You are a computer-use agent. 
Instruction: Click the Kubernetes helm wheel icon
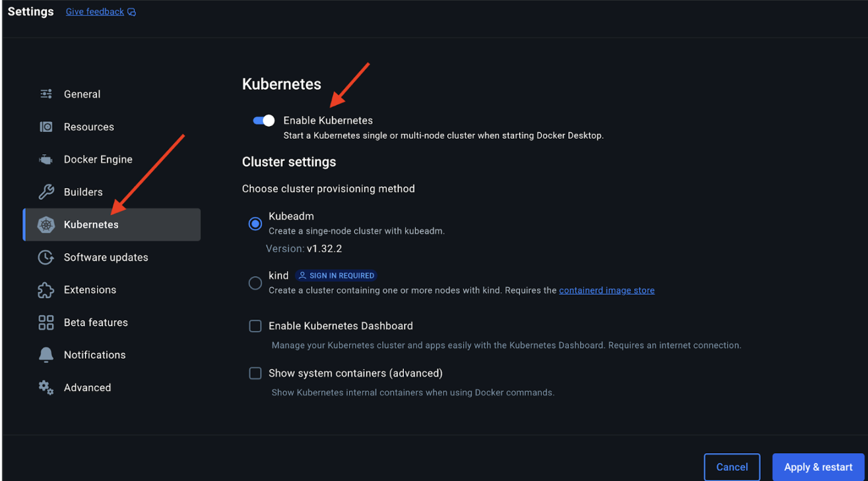point(46,225)
